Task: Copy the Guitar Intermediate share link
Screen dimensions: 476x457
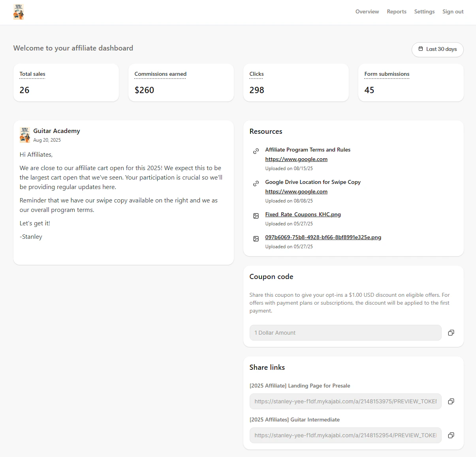Action: (451, 435)
